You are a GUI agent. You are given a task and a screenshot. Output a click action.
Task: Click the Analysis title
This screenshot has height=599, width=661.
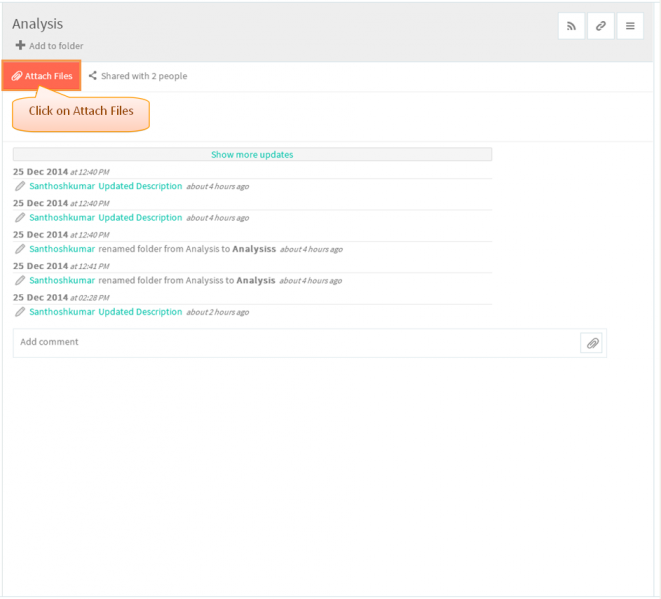pyautogui.click(x=38, y=24)
